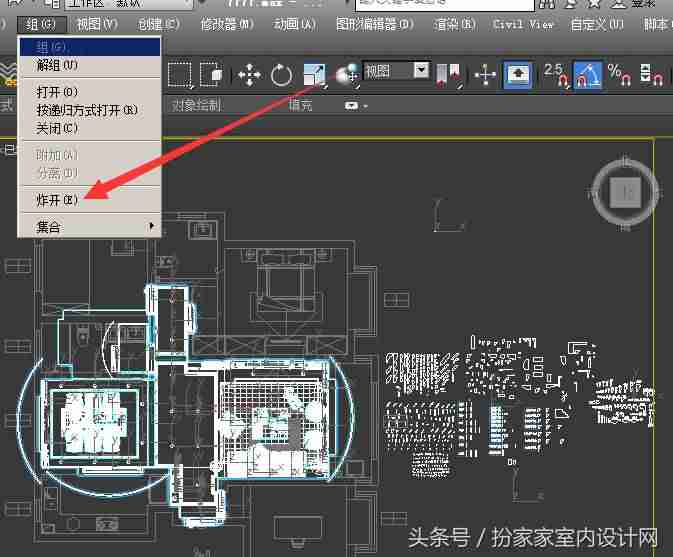Open the 视图 reference coordinate dropdown
The width and height of the screenshot is (673, 557).
click(x=396, y=71)
